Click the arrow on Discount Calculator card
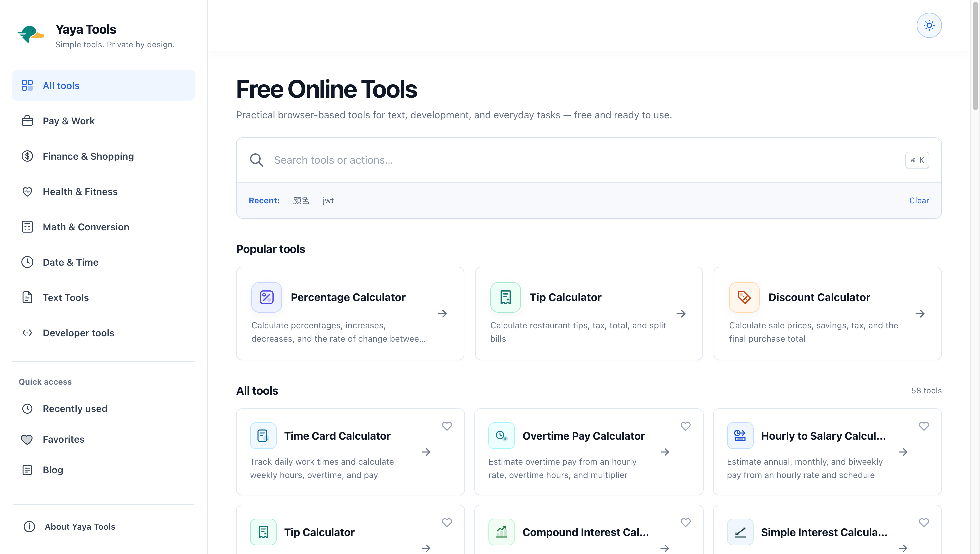 click(920, 314)
